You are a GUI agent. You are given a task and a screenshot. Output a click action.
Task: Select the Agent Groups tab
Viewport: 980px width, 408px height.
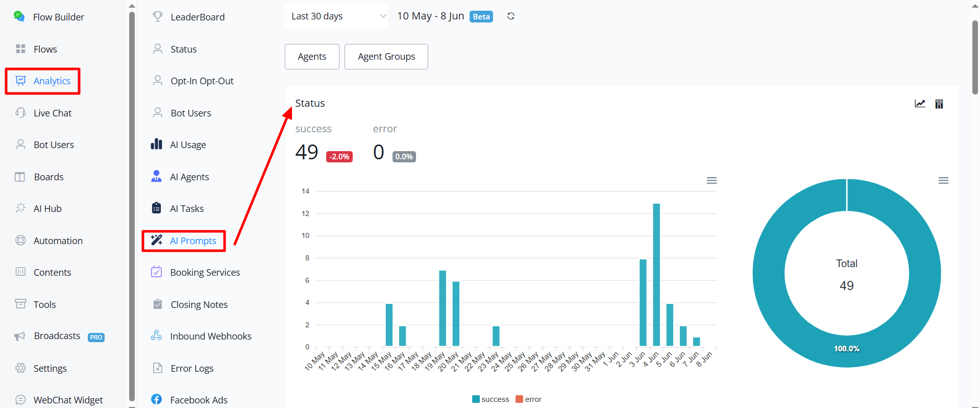pyautogui.click(x=386, y=57)
